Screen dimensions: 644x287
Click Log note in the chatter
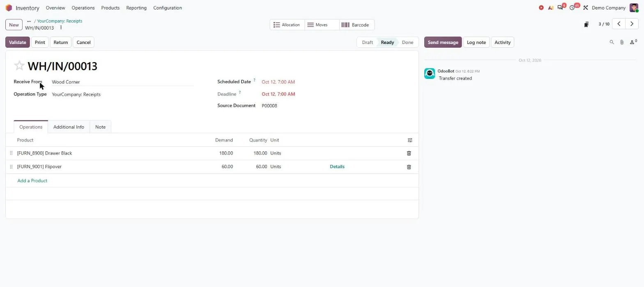[x=476, y=42]
